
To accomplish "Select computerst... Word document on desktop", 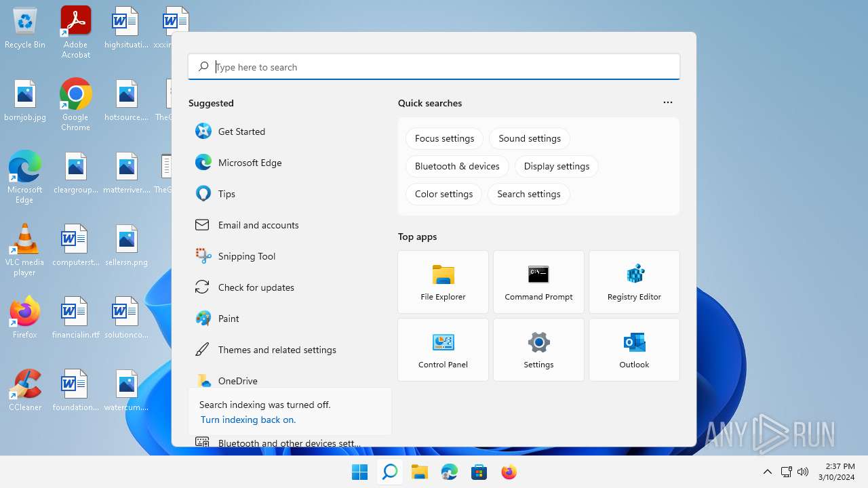I will (76, 246).
